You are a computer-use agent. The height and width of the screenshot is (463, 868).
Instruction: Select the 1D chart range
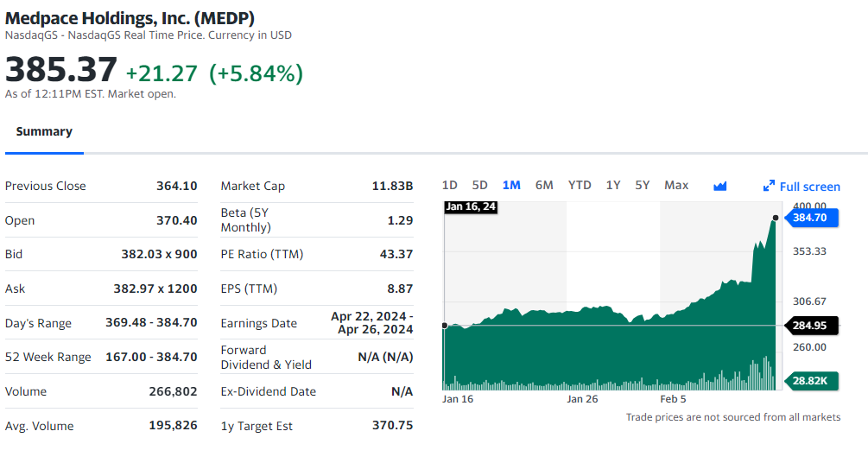click(x=450, y=186)
